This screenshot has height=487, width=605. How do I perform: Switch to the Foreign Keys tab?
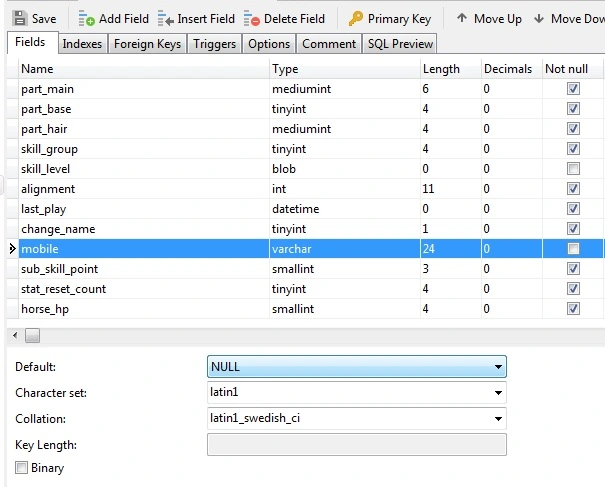click(x=147, y=44)
